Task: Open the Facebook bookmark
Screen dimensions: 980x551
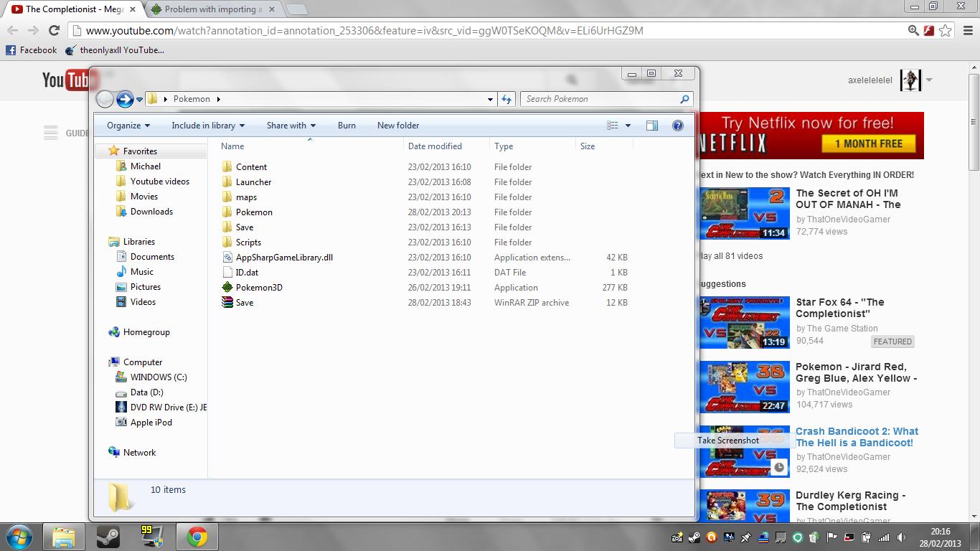Action: click(x=31, y=50)
